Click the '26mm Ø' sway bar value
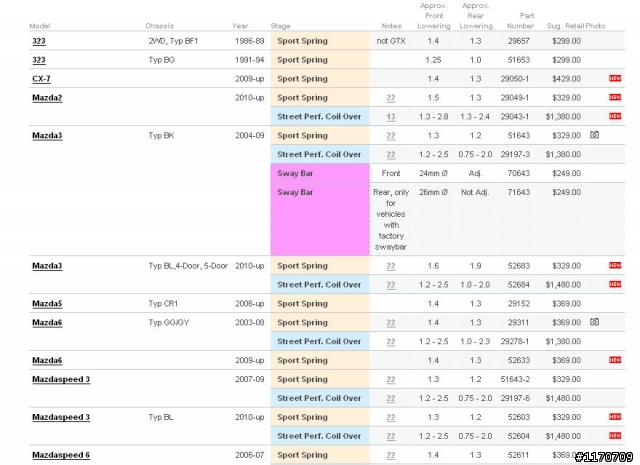Viewport: 640px width, 465px height. [433, 192]
